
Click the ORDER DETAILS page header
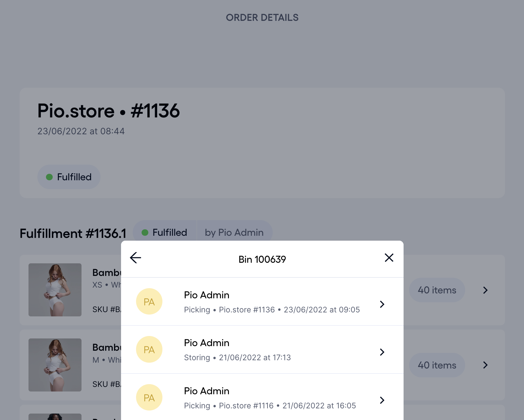[x=262, y=17]
